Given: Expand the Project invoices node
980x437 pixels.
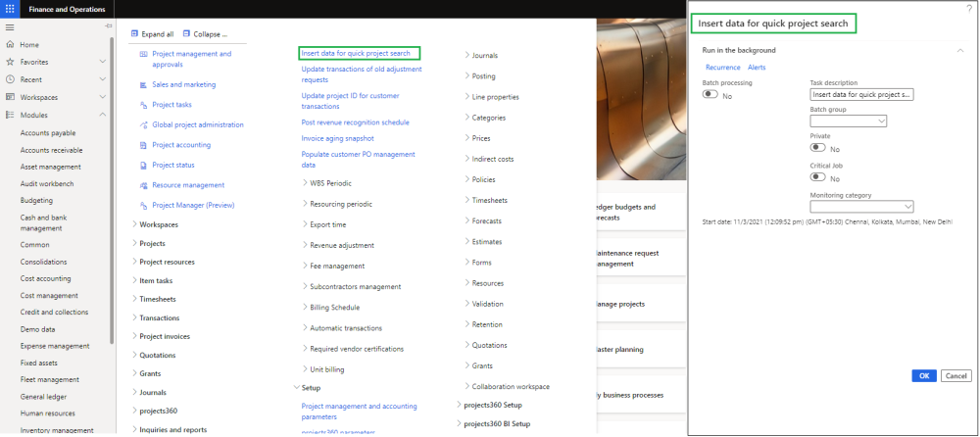Looking at the screenshot, I should click(134, 336).
